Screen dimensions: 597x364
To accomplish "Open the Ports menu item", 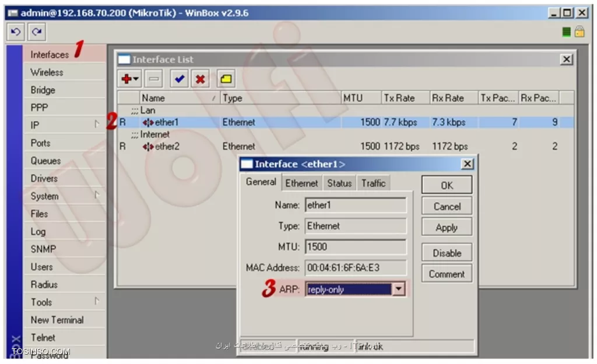I will (65, 143).
